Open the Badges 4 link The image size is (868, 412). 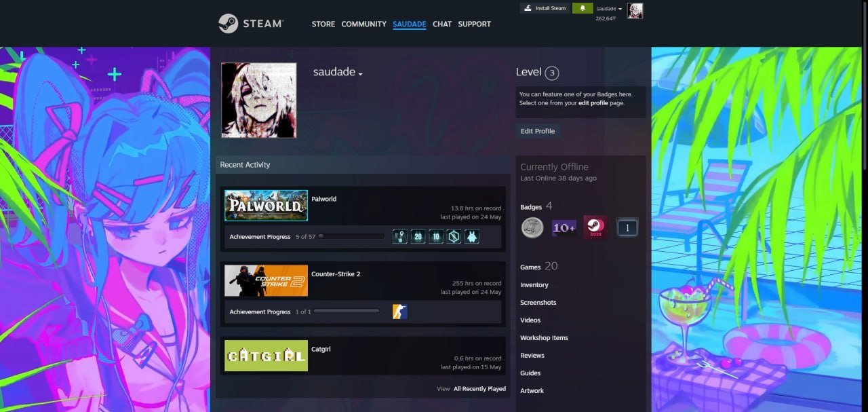(x=536, y=206)
